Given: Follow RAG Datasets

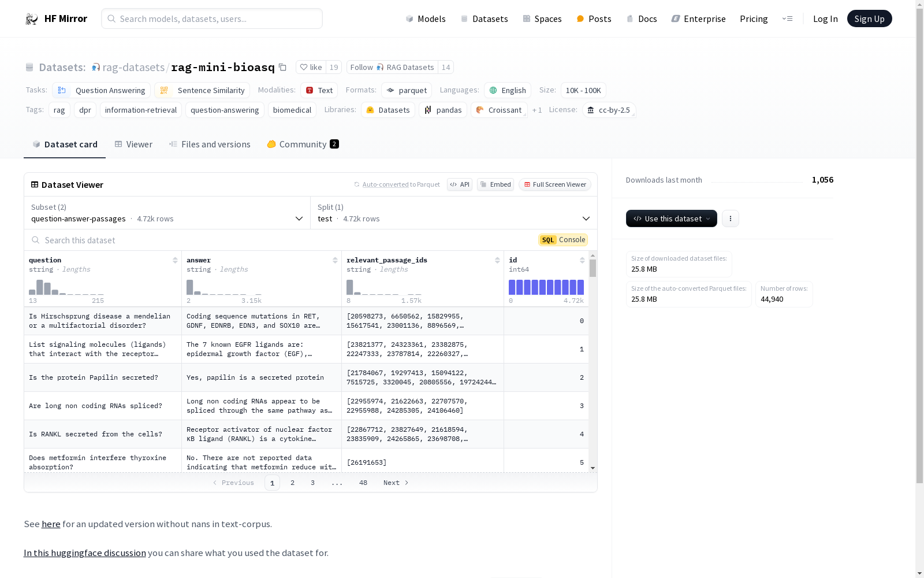Looking at the screenshot, I should click(x=392, y=67).
